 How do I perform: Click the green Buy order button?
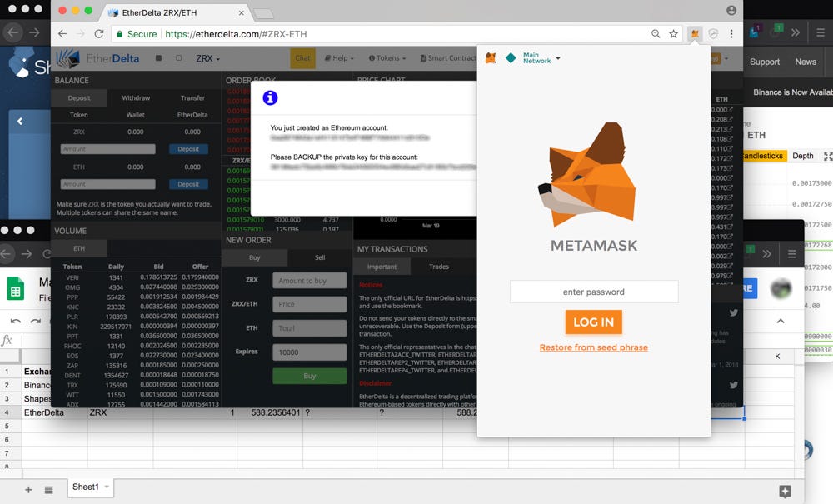(x=310, y=376)
